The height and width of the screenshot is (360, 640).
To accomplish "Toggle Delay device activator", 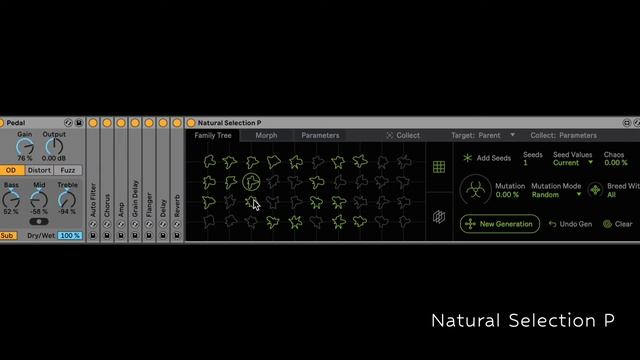I will [163, 123].
